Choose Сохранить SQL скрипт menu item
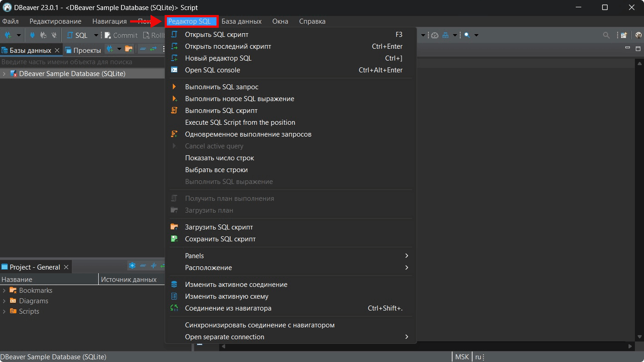644x362 pixels. tap(291, 239)
